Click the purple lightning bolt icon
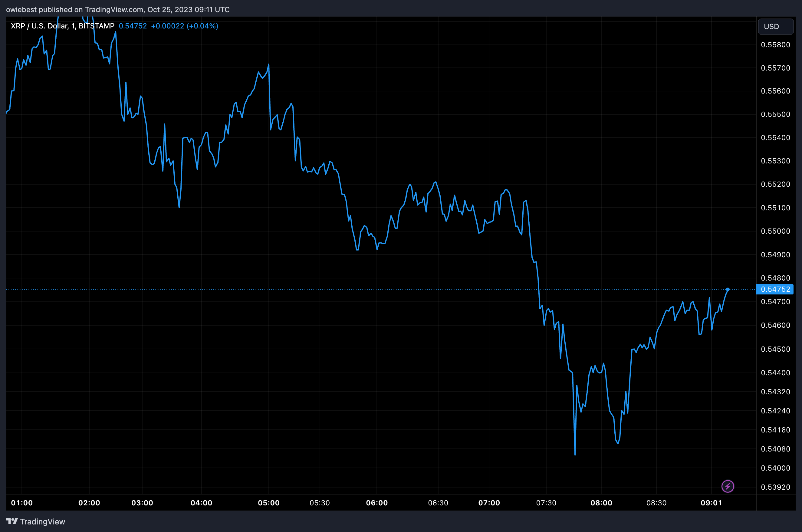The image size is (802, 532). point(727,486)
